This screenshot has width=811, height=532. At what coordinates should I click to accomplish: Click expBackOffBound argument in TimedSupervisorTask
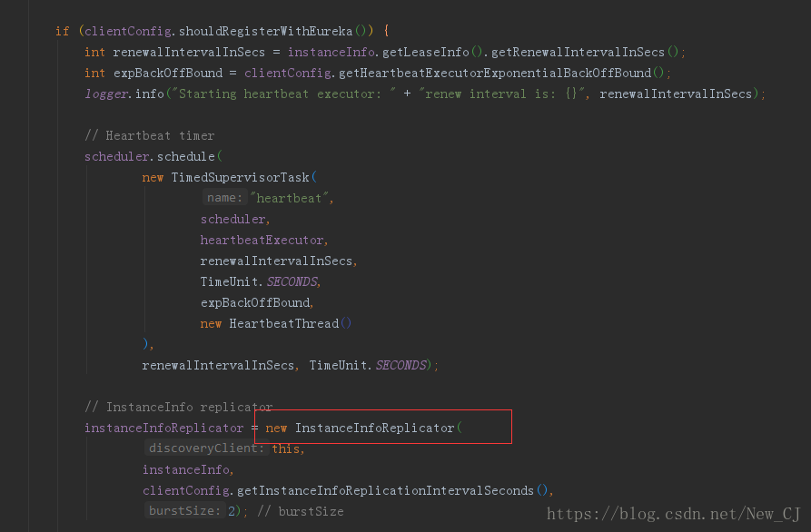(x=255, y=302)
